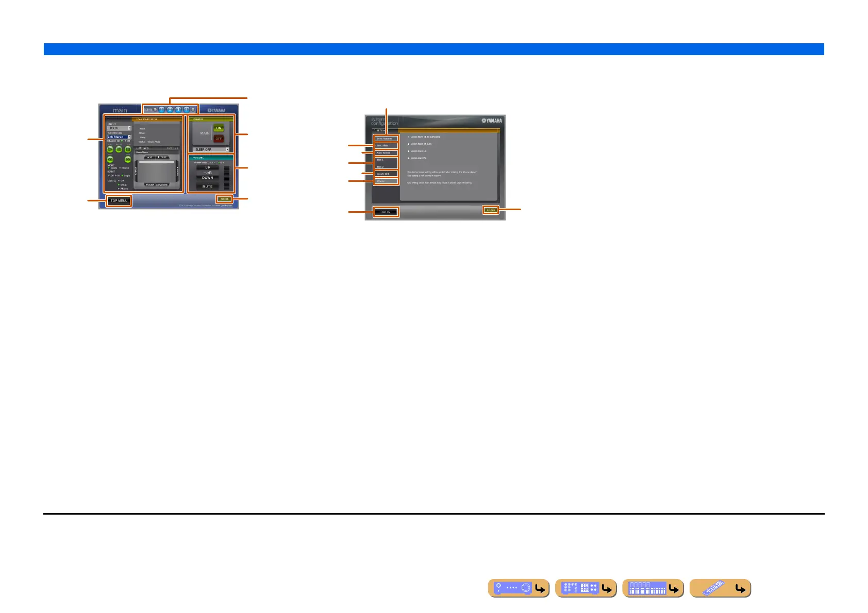Open Tips 2 settings item

click(x=386, y=166)
